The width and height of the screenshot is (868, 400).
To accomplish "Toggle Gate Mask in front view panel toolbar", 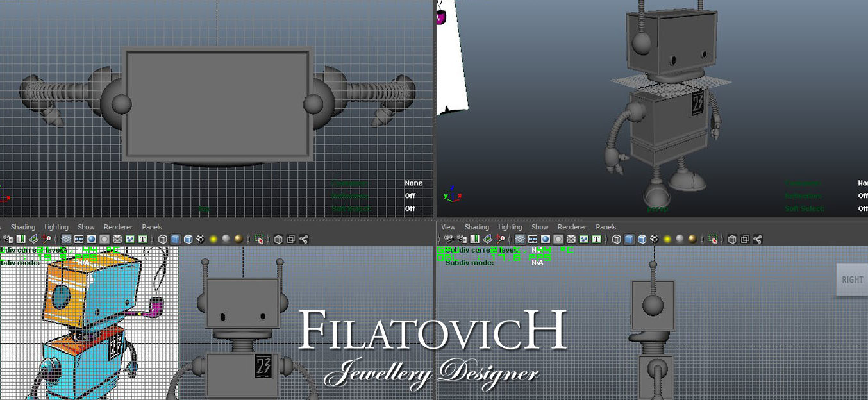I will pyautogui.click(x=104, y=239).
